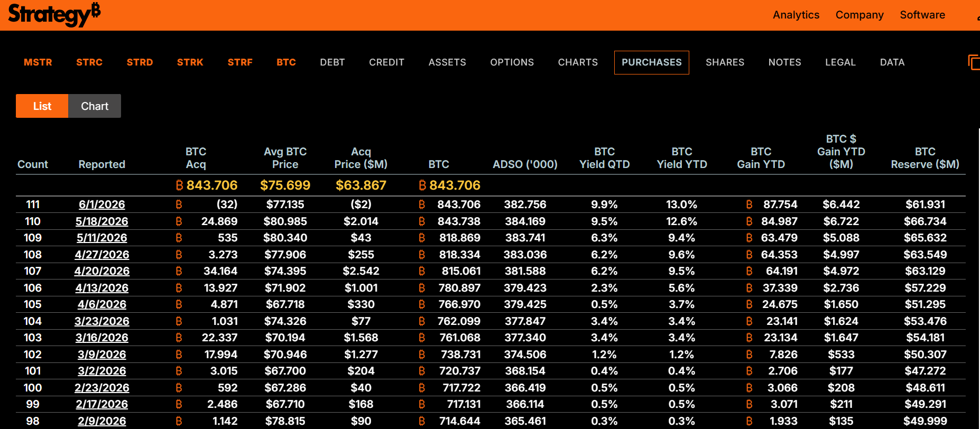
Task: Click the BTC Reserve ($M) column header
Action: click(925, 158)
